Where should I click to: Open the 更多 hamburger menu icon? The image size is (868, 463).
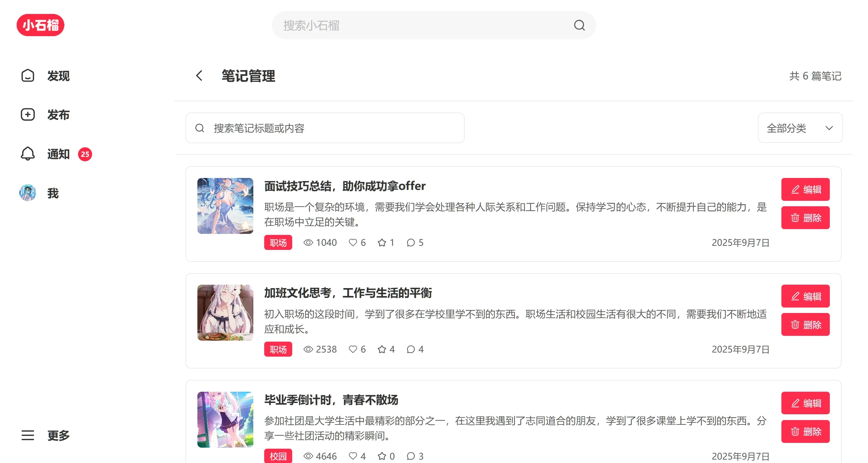coord(28,435)
